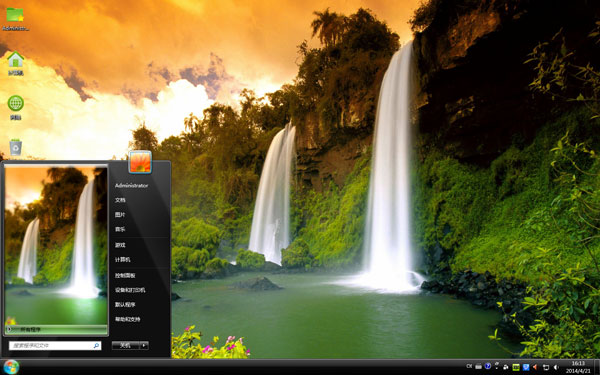Screen dimensions: 600x375
Task: Click the Show Desktop strip
Action: (597, 367)
